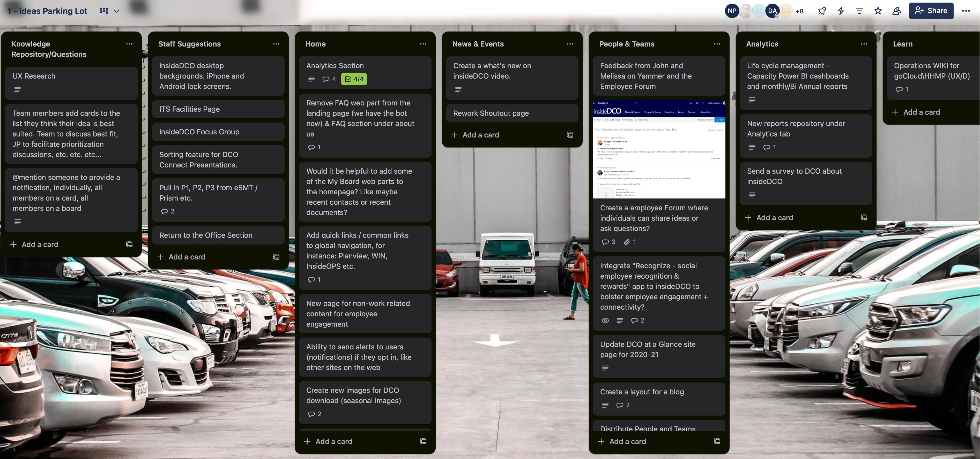
Task: Create from template icon in Analytics list
Action: point(864,217)
